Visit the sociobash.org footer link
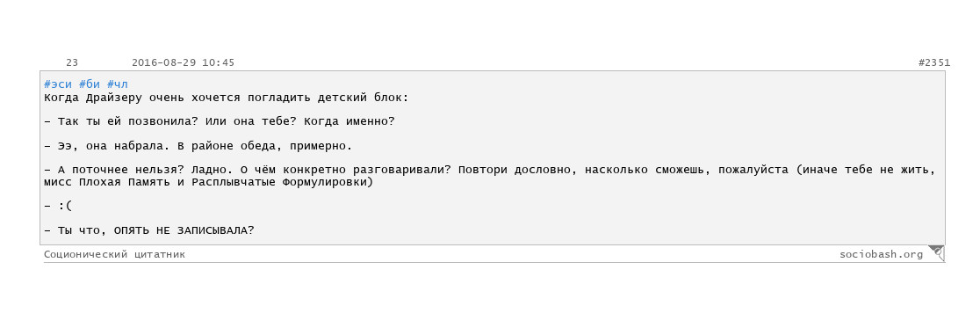980x328 pixels. 882,254
